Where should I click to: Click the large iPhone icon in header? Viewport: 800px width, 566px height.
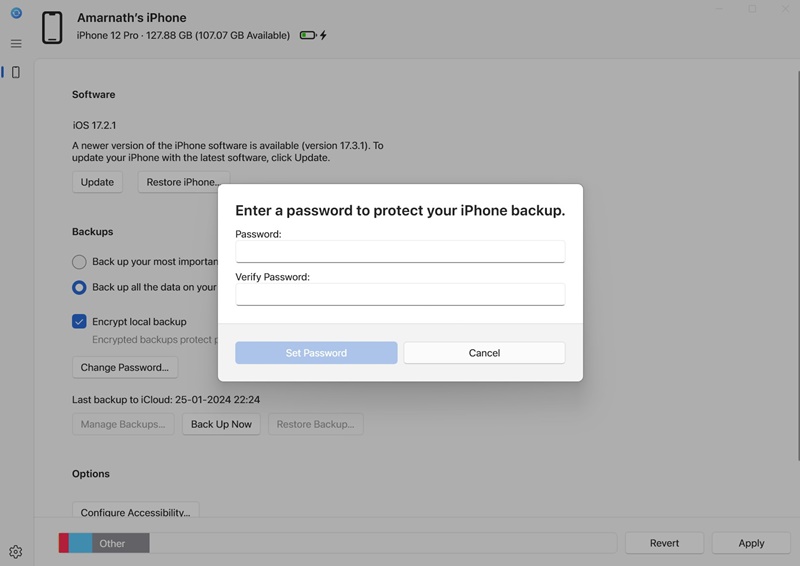click(52, 28)
